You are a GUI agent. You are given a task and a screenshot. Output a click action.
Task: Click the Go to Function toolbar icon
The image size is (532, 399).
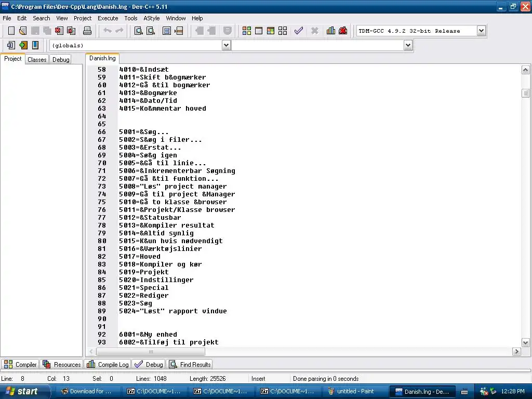[x=167, y=31]
